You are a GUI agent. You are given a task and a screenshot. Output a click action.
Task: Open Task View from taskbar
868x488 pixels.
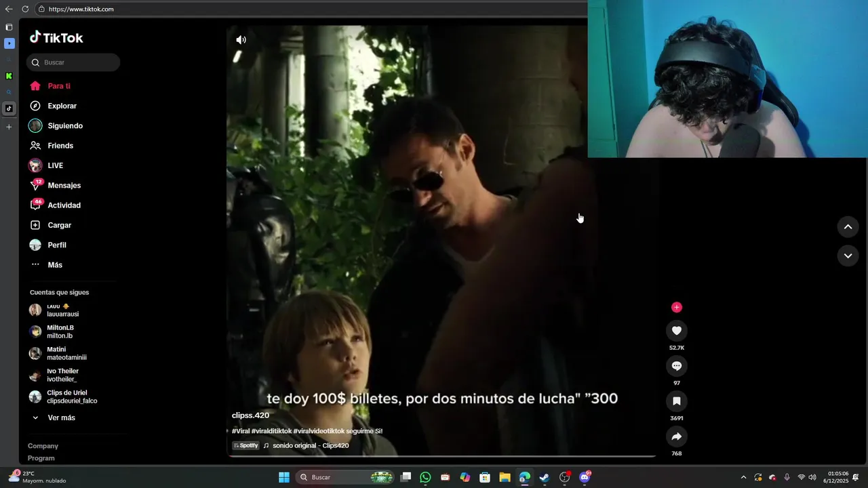(x=406, y=477)
